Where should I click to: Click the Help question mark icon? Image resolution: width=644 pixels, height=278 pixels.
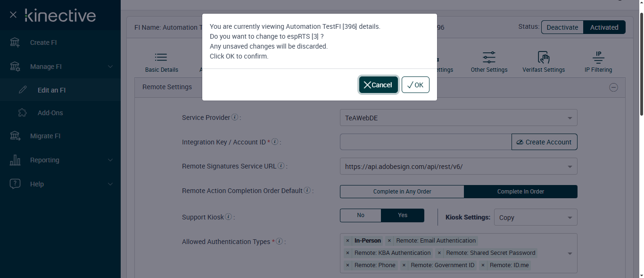click(15, 184)
